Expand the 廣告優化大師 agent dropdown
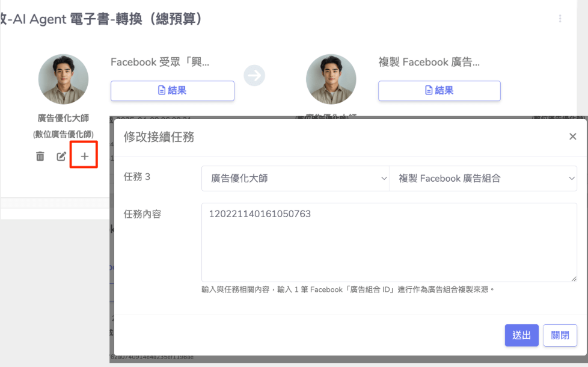Screen dimensions: 588x367 [x=295, y=178]
